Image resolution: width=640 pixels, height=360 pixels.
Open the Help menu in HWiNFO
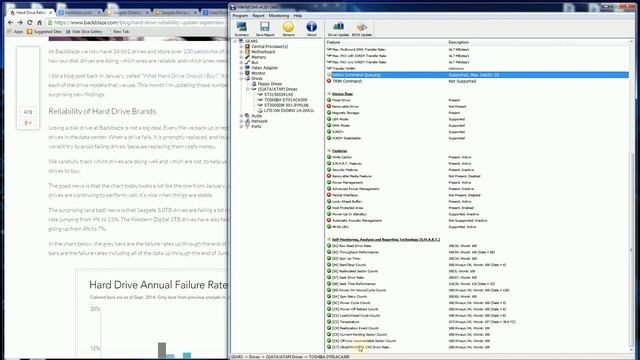[298, 16]
